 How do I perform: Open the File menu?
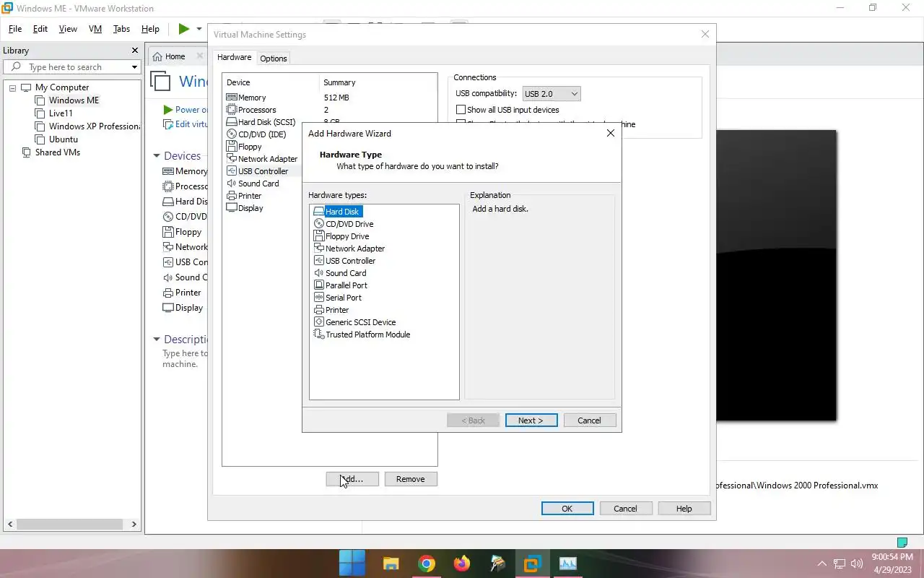coord(15,29)
